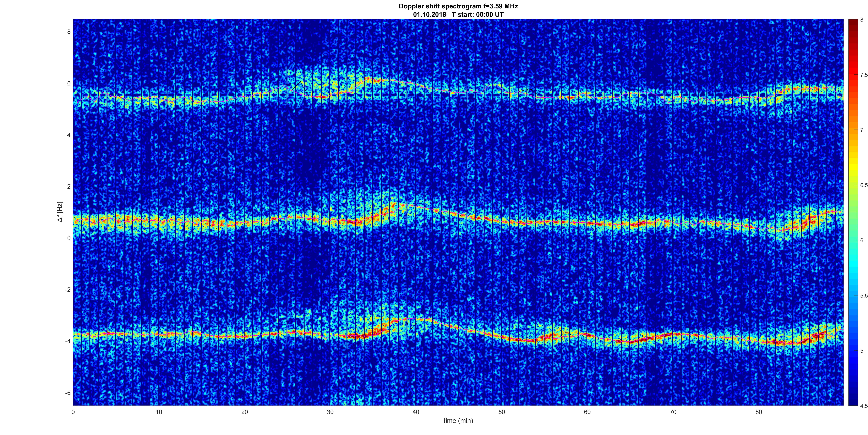
Task: Click the "Δf [Hz]" y-axis label
Action: point(60,212)
